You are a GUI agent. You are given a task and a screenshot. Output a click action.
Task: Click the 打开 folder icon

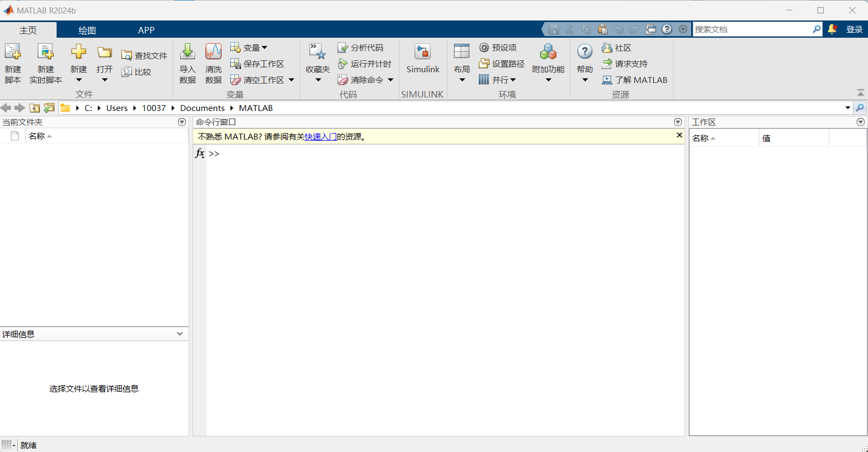click(105, 52)
